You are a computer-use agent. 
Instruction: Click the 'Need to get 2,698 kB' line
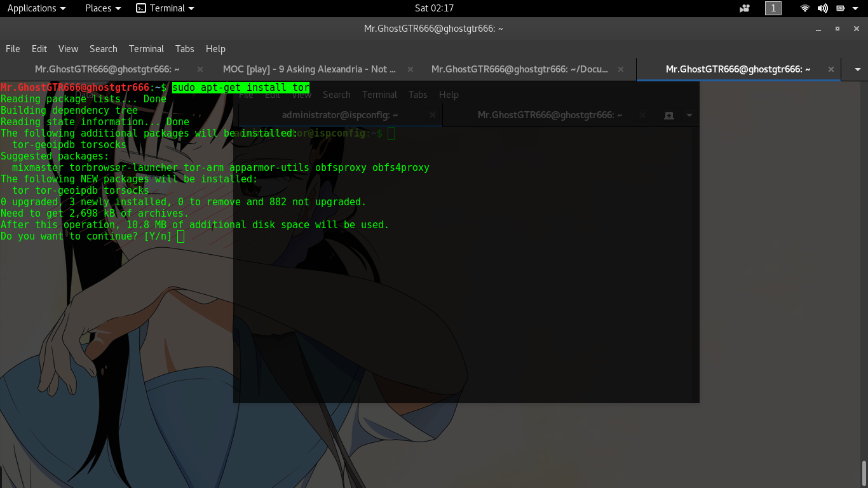pyautogui.click(x=95, y=213)
